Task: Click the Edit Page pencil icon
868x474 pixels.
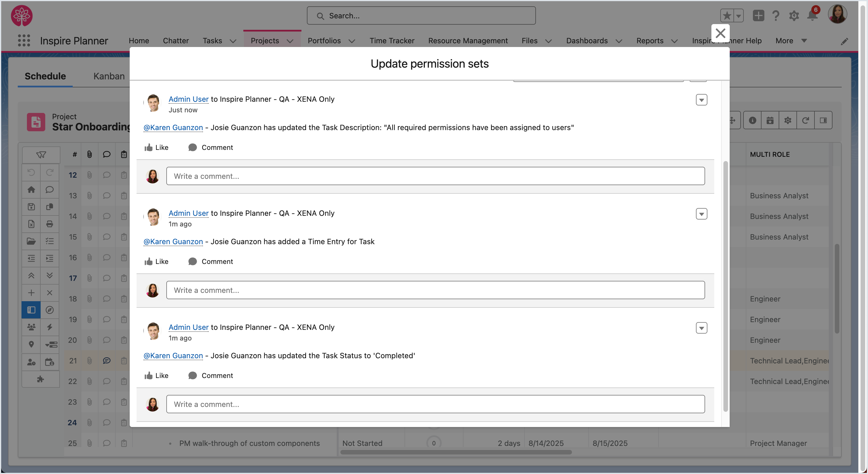Action: [x=844, y=41]
